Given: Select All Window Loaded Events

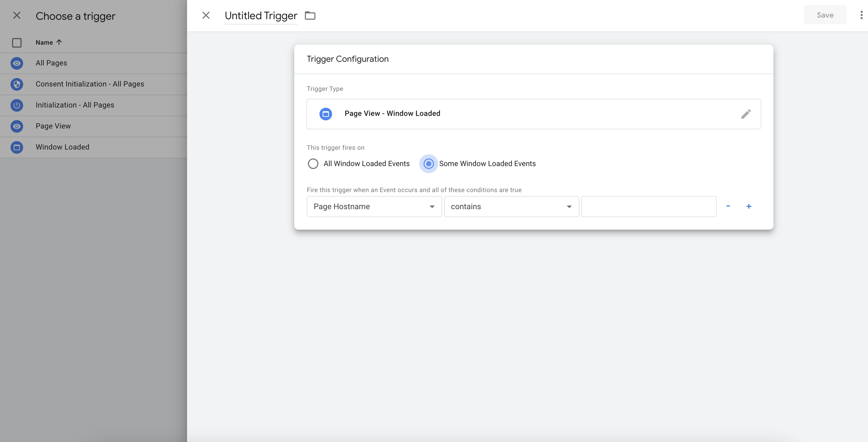Looking at the screenshot, I should (x=313, y=163).
